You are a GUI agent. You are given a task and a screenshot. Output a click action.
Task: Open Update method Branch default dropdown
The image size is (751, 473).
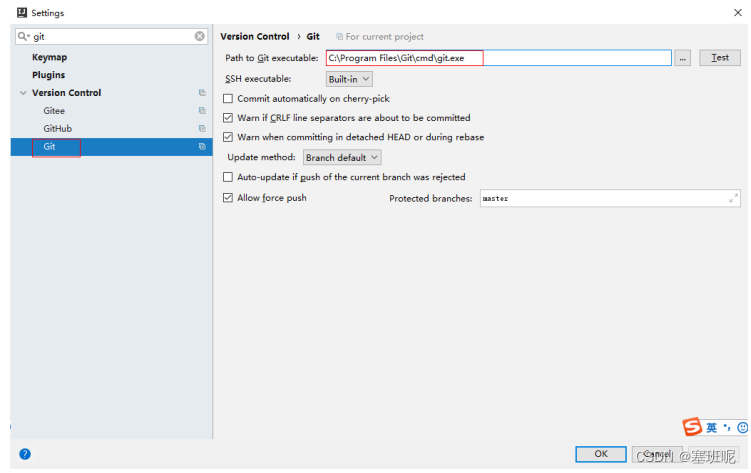click(342, 158)
